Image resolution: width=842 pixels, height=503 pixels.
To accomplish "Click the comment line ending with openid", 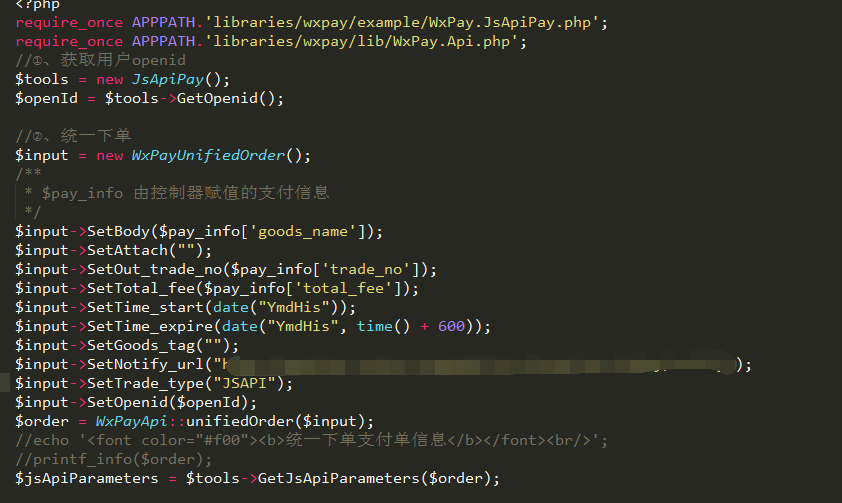I will (x=100, y=60).
